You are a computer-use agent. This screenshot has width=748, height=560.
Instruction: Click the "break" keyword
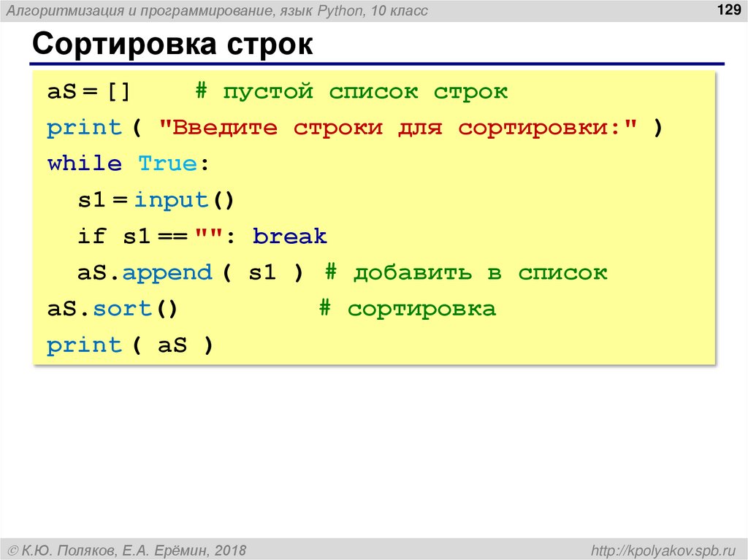(x=289, y=236)
